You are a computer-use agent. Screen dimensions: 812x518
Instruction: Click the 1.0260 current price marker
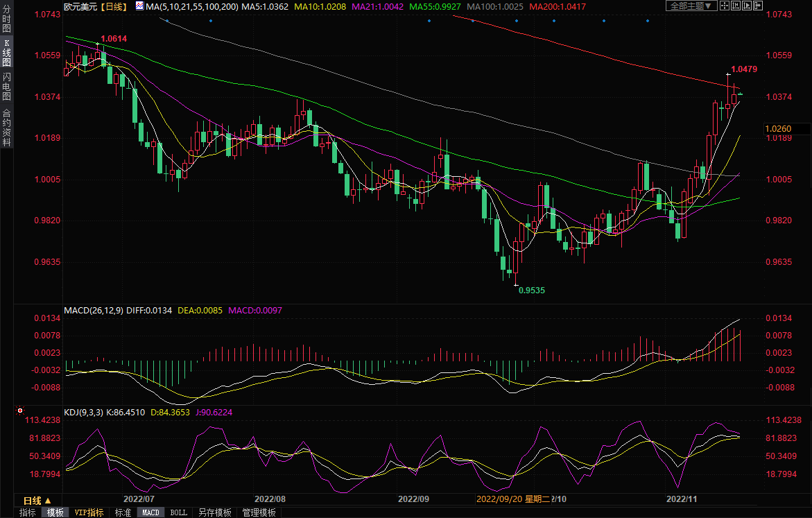click(x=777, y=128)
